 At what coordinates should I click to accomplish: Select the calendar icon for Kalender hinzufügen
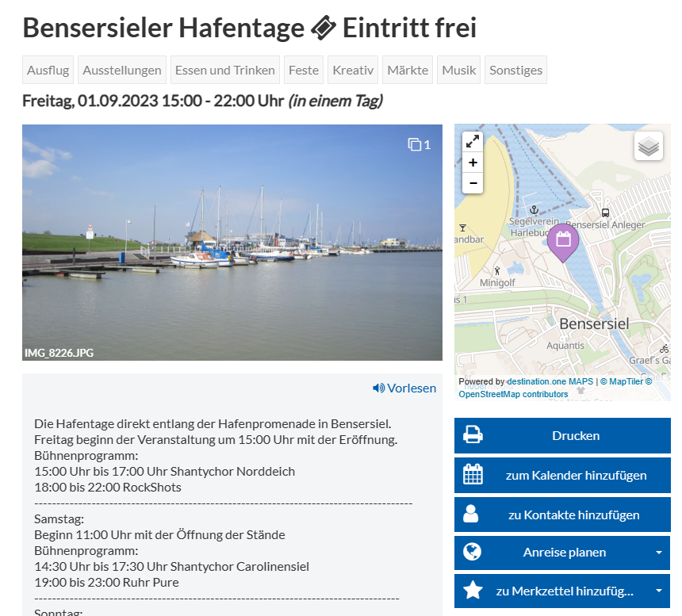pyautogui.click(x=473, y=474)
